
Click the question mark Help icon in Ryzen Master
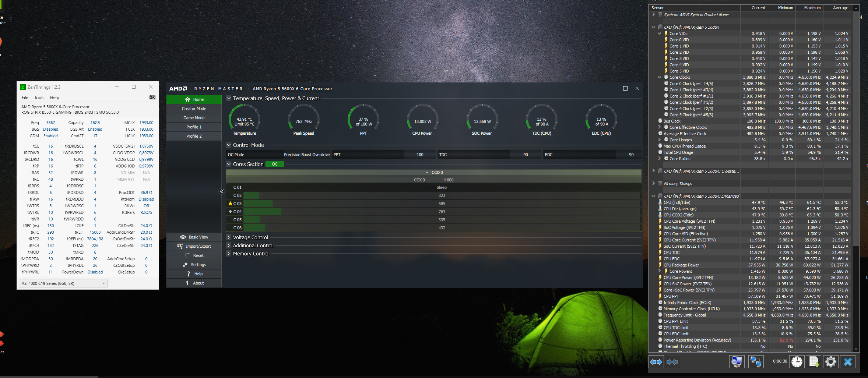pos(189,274)
